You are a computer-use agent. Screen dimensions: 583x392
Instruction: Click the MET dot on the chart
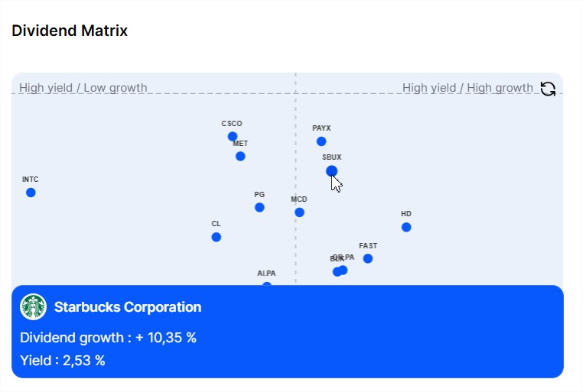tap(240, 157)
